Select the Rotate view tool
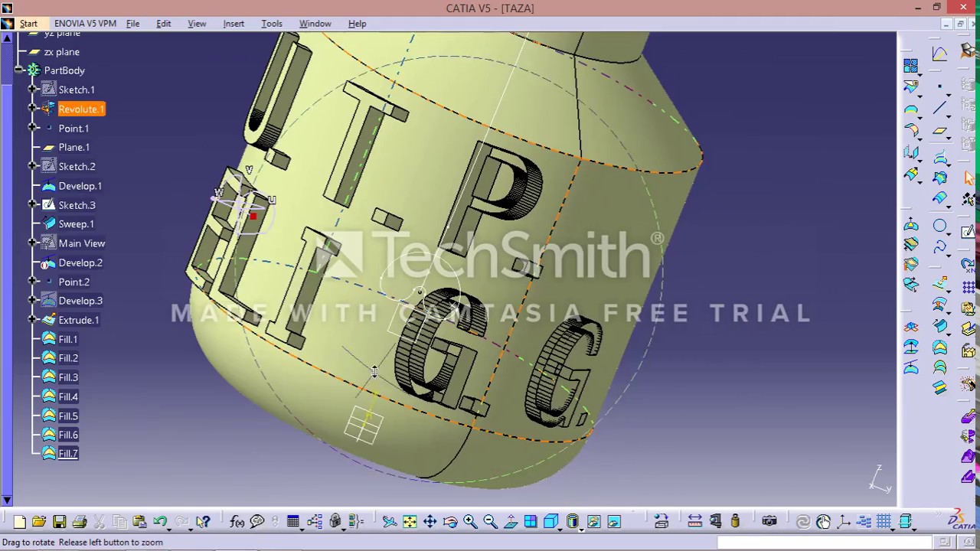The height and width of the screenshot is (551, 980). pos(450,522)
